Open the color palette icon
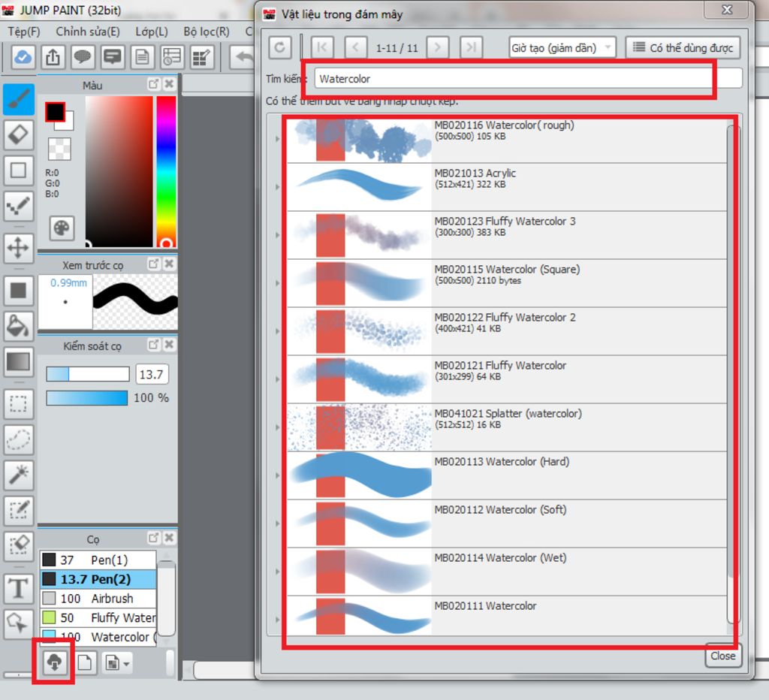 [x=62, y=227]
